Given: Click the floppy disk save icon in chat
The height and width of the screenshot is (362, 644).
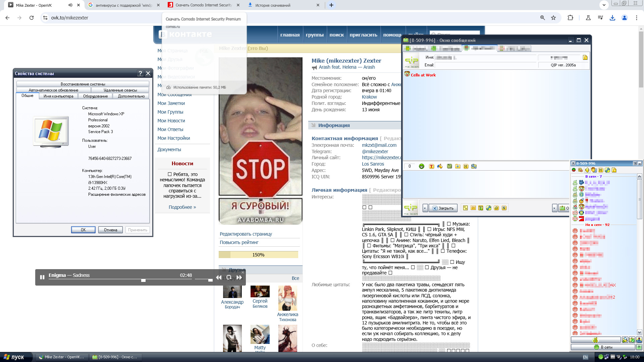Looking at the screenshot, I should coord(449,166).
